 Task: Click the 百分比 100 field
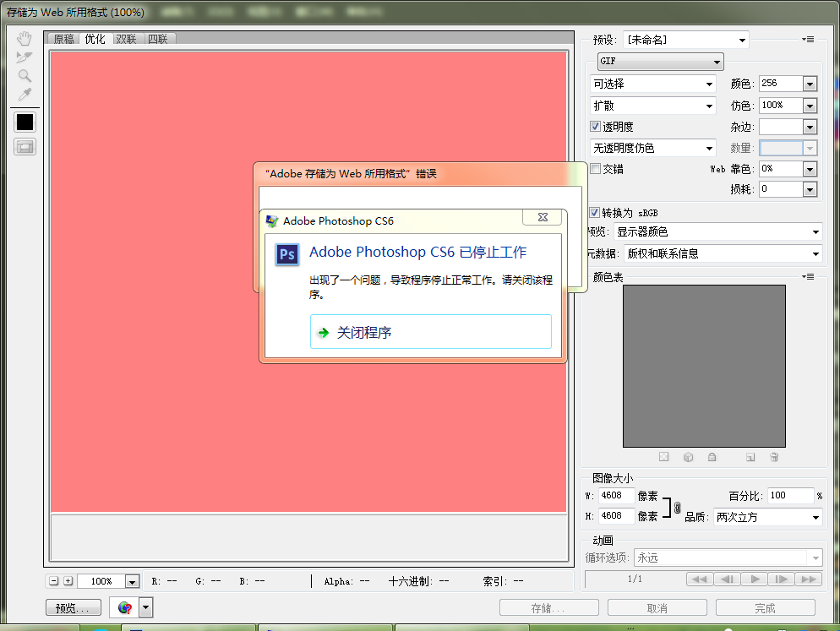point(791,496)
